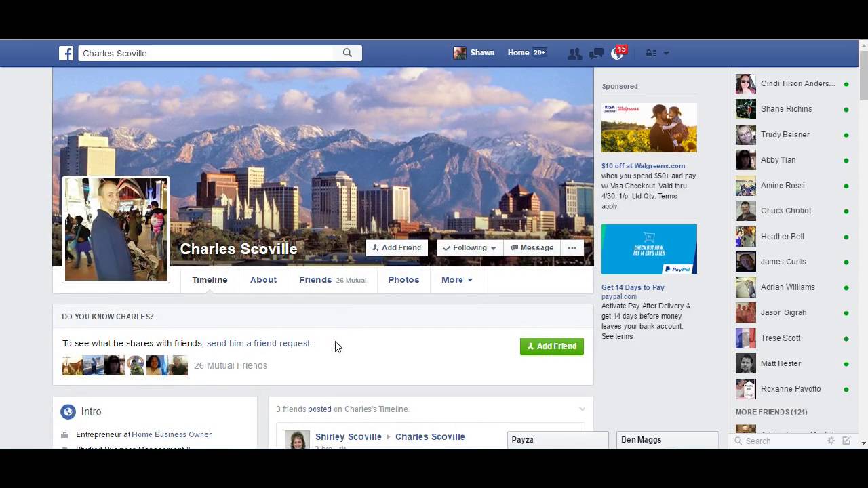This screenshot has height=488, width=868.
Task: Click '$10 off at Walgreens.com' link
Action: click(x=643, y=165)
